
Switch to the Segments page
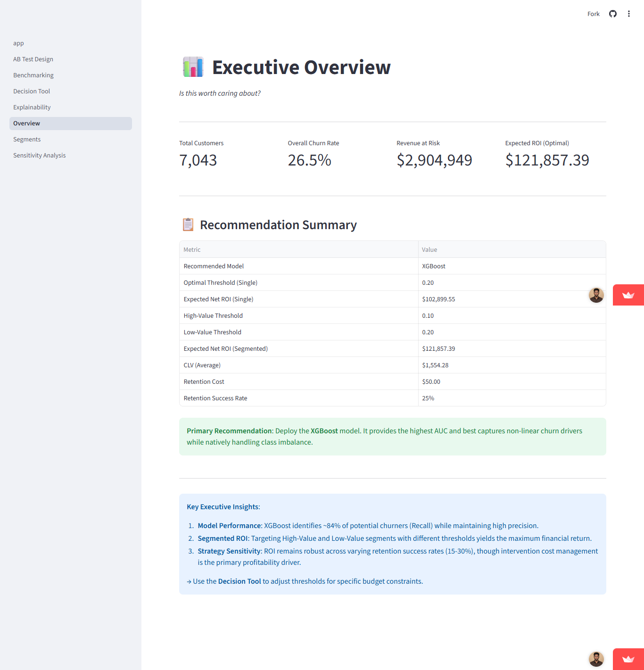tap(71, 140)
